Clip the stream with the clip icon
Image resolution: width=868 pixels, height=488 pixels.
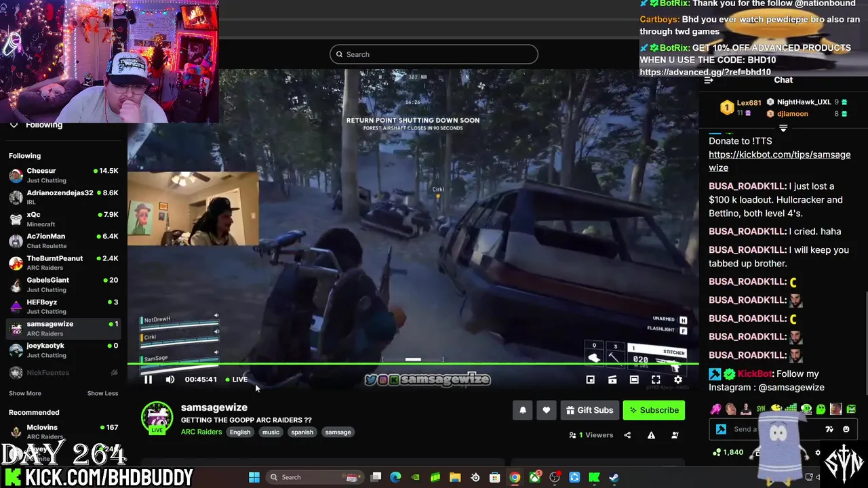point(612,380)
